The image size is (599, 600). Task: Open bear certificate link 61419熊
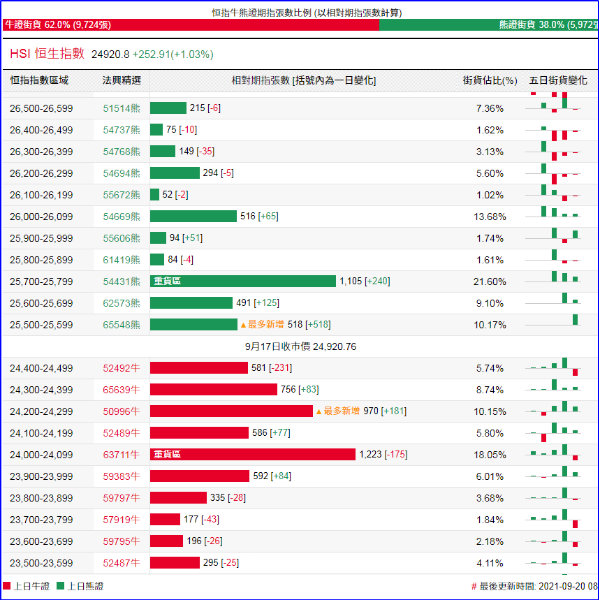(121, 260)
